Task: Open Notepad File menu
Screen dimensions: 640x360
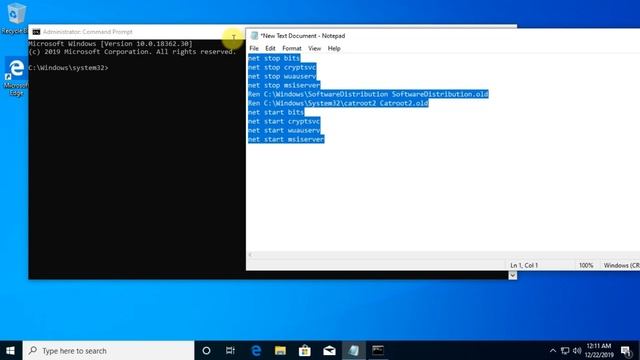Action: 254,48
